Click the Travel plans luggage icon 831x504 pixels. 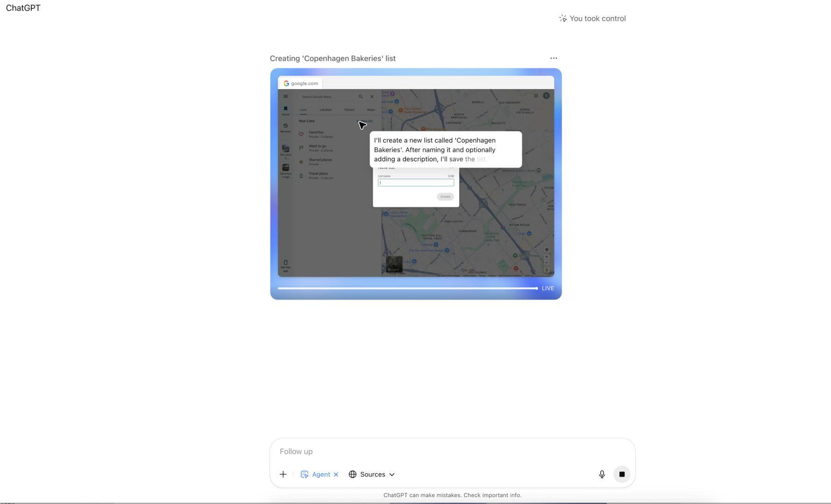301,176
